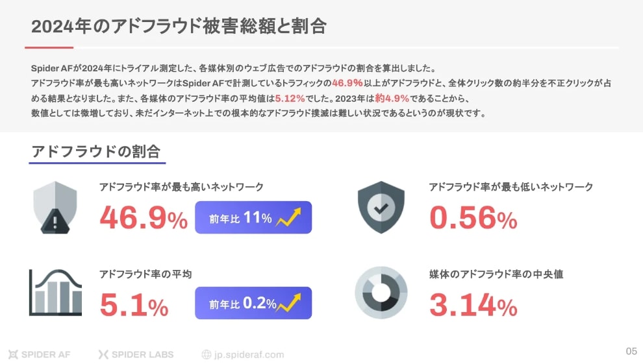This screenshot has height=364, width=643.
Task: Click the 前年比 0.2% badge
Action: click(x=253, y=303)
